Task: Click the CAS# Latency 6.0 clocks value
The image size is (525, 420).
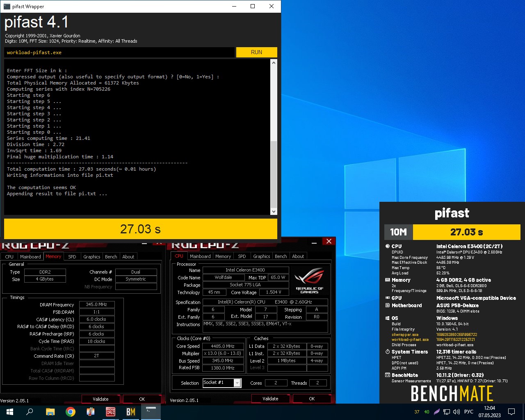Action: [x=96, y=319]
